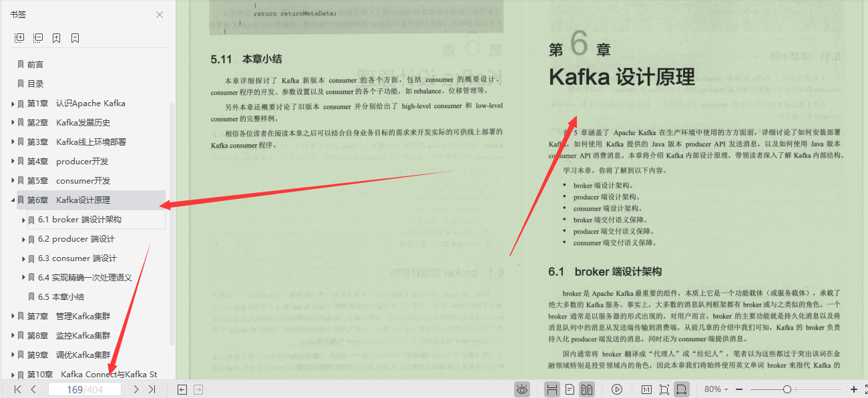The height and width of the screenshot is (398, 868).
Task: Close the 书签 bookmarks panel
Action: 160,15
